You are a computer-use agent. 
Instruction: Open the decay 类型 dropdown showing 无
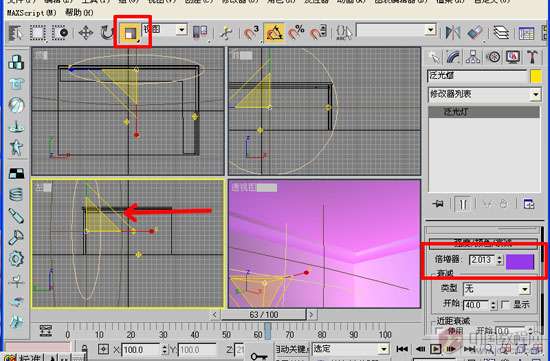pyautogui.click(x=496, y=289)
